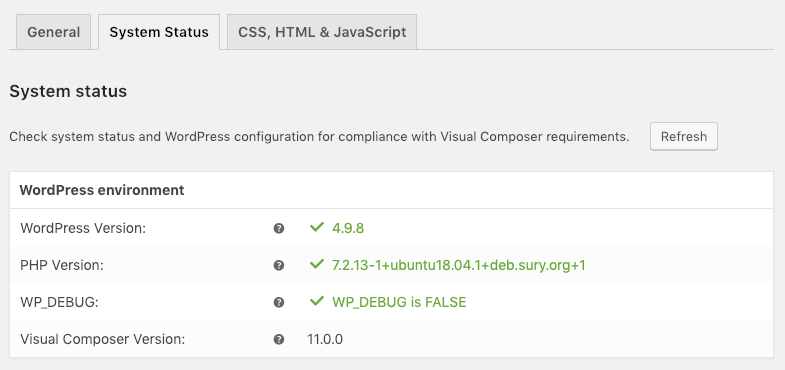The height and width of the screenshot is (370, 785).
Task: Click the WP_DEBUG: row label
Action: click(60, 303)
